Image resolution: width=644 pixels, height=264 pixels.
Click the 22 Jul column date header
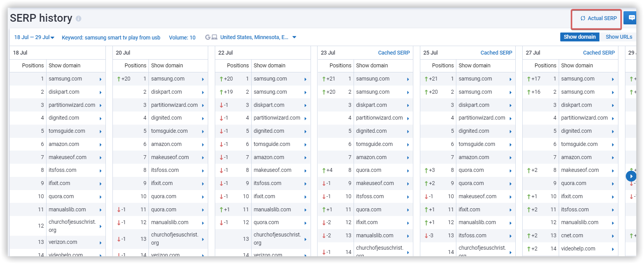[225, 53]
